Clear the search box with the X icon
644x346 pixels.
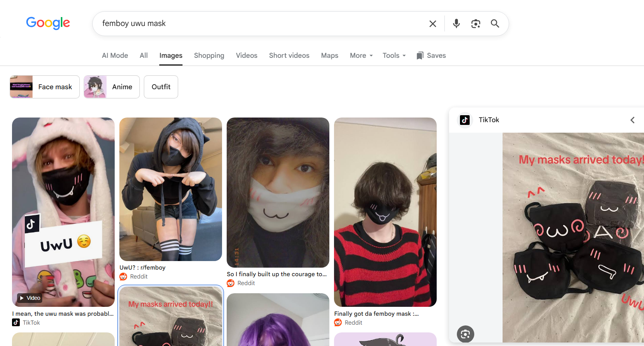(x=433, y=24)
